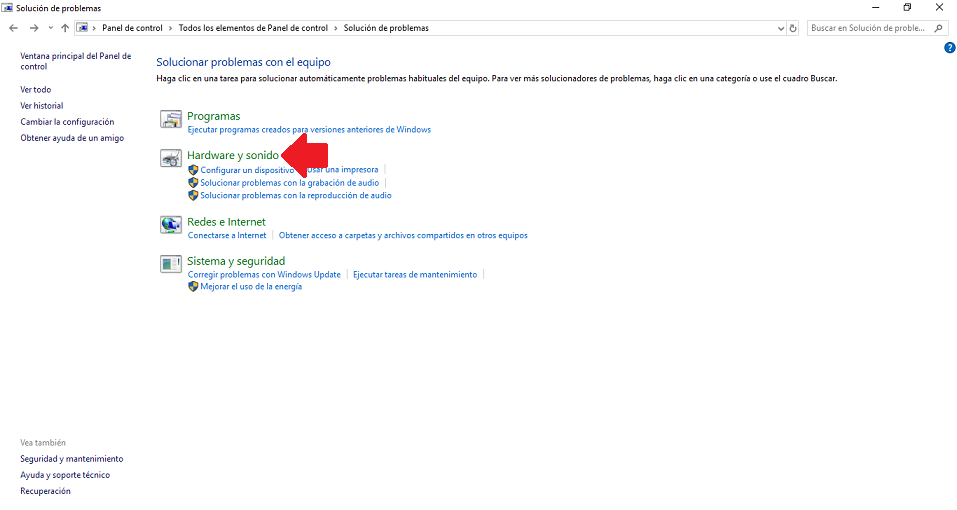Open Solucionar problemas con la reproducción de audio
Image resolution: width=957 pixels, height=510 pixels.
coord(296,195)
